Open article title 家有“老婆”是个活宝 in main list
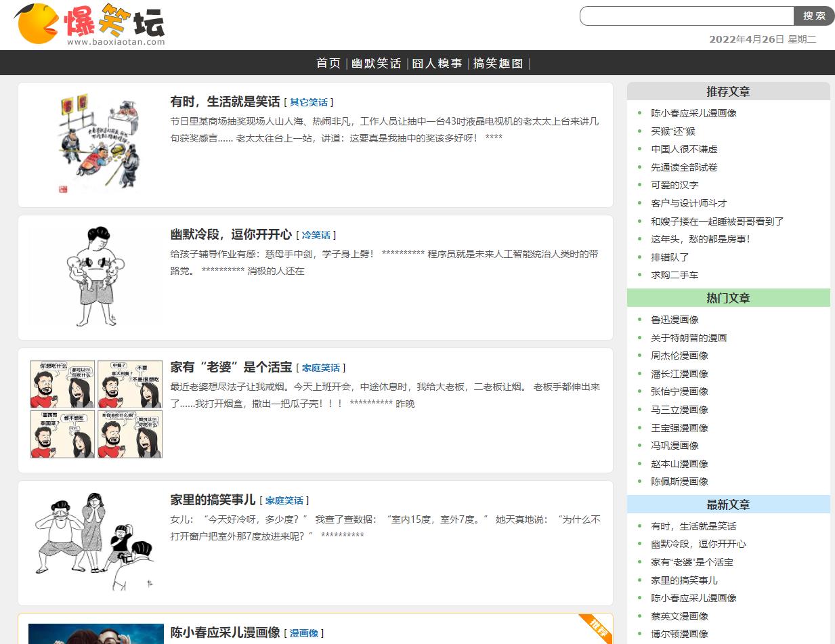 coord(231,367)
